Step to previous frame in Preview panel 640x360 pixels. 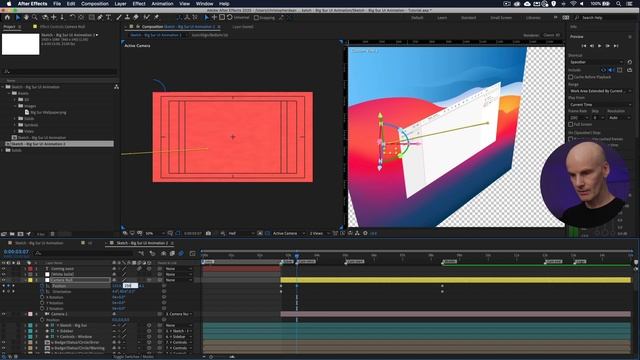592,46
